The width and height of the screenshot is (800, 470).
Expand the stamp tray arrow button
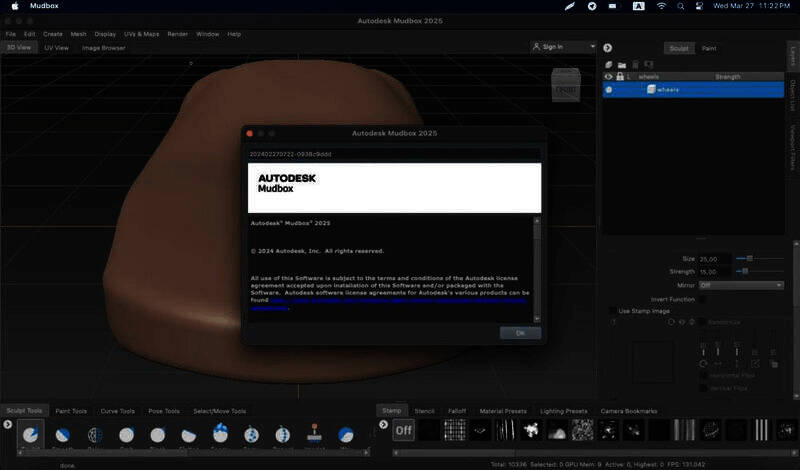[383, 425]
